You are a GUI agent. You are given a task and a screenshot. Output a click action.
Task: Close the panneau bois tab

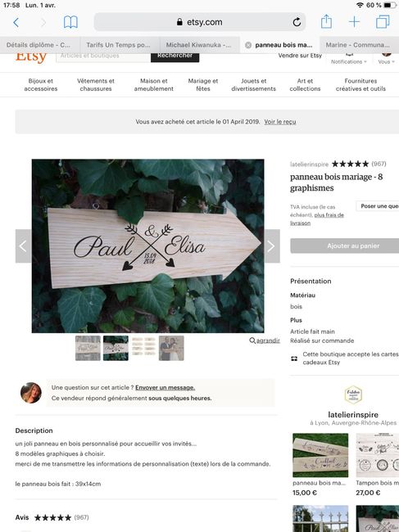coord(248,45)
